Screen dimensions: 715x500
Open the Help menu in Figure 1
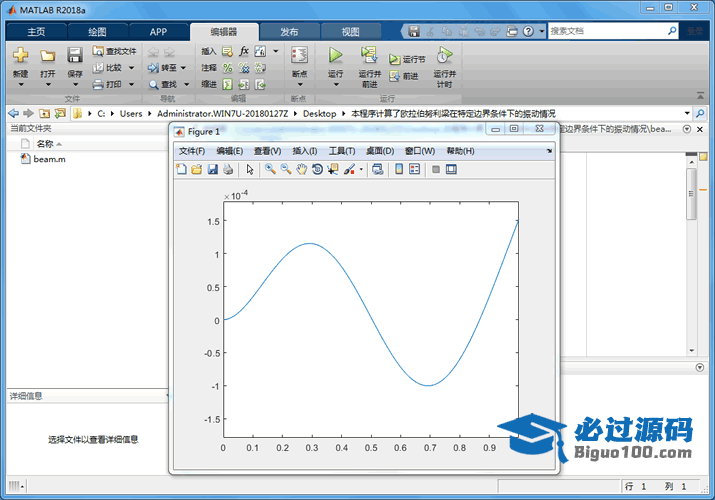460,151
